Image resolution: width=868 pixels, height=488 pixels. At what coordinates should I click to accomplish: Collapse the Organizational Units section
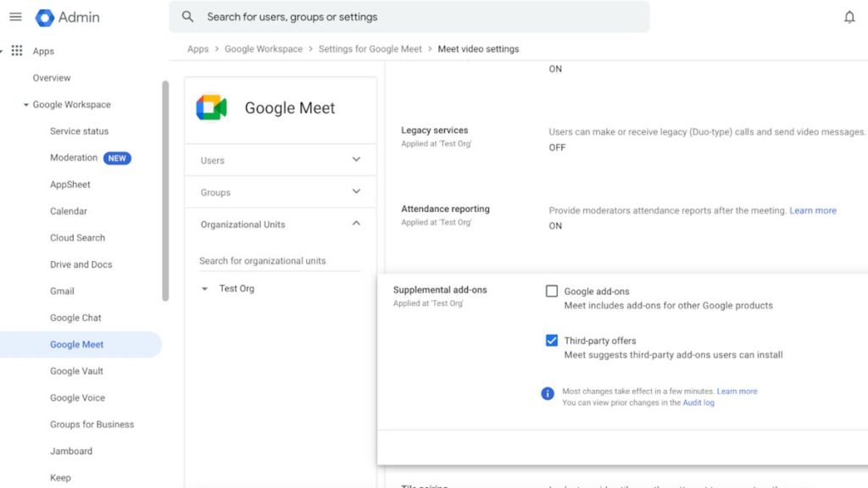[x=356, y=225]
